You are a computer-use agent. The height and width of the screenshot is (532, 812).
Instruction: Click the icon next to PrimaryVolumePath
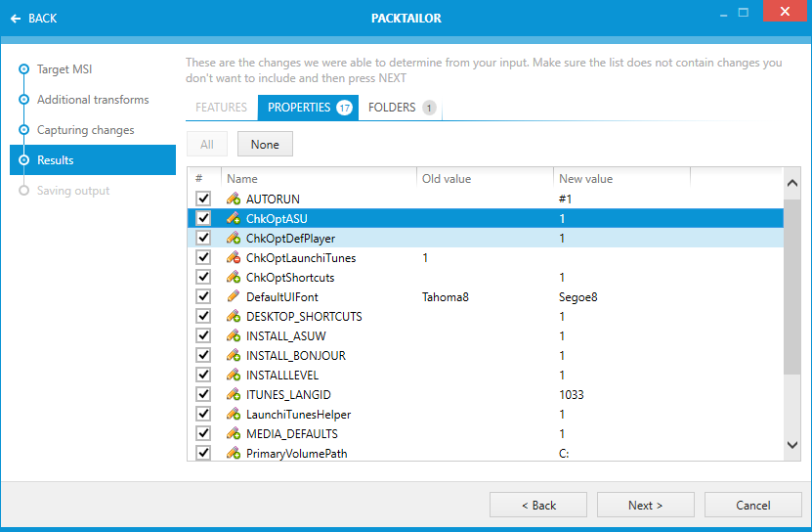(x=233, y=453)
